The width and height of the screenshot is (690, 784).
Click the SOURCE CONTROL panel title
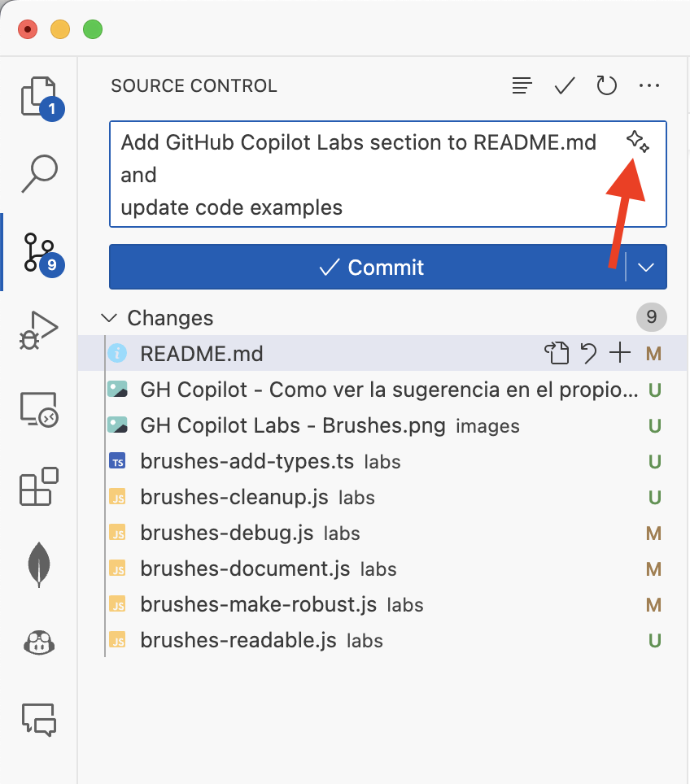[x=194, y=85]
